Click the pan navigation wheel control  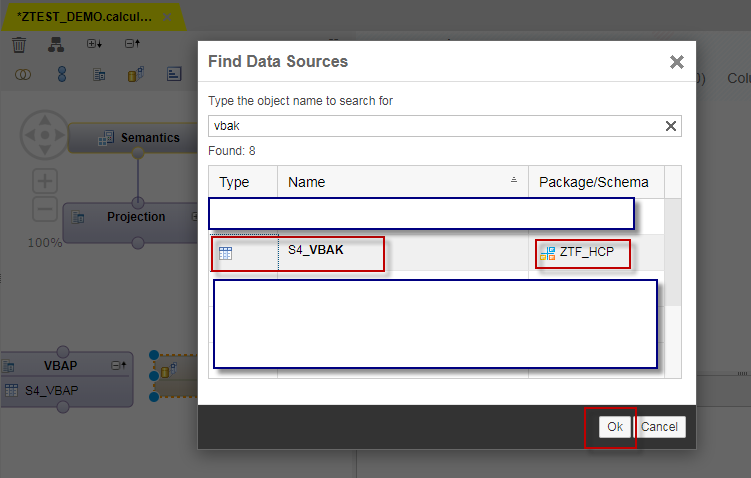pos(45,135)
